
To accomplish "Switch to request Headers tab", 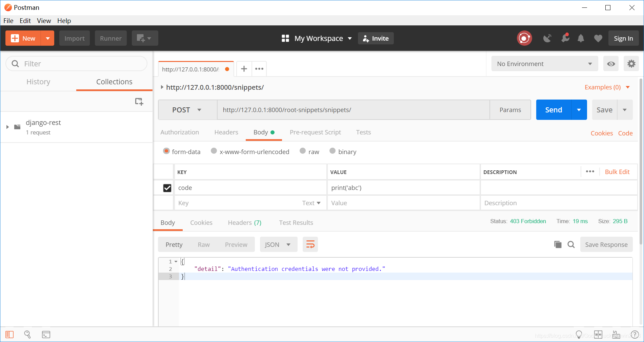I will pos(226,132).
